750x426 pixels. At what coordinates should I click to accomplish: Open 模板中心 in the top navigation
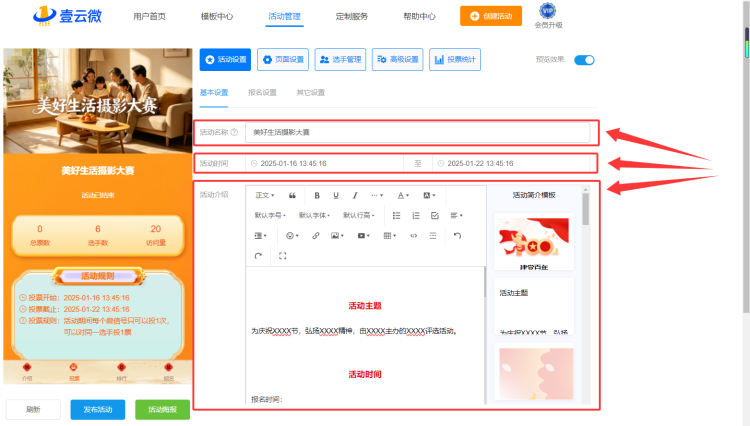click(x=217, y=16)
